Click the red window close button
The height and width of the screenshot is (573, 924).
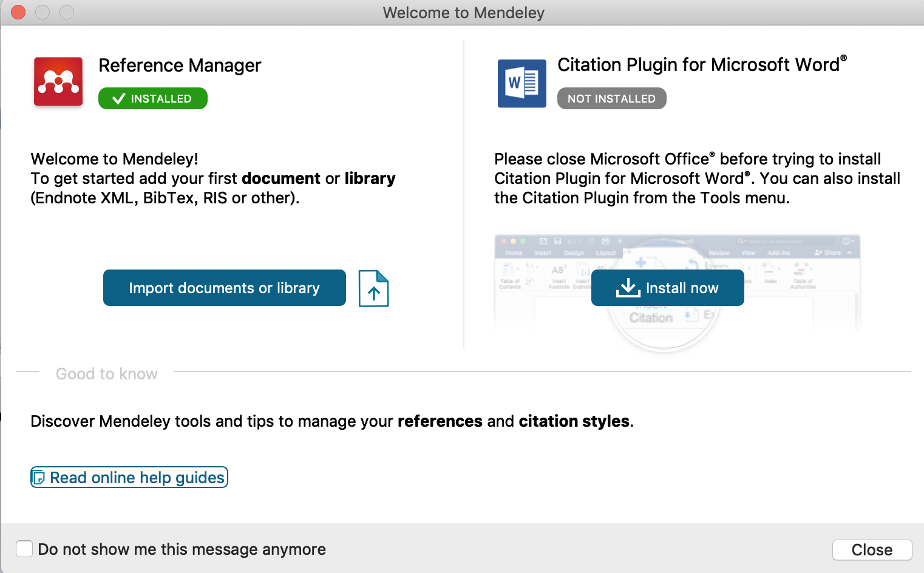tap(18, 12)
